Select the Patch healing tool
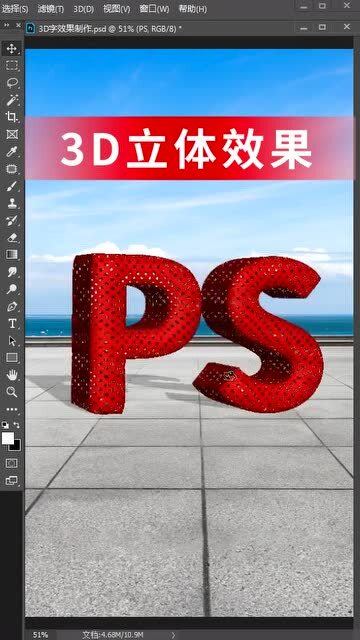The height and width of the screenshot is (640, 360). [x=12, y=169]
